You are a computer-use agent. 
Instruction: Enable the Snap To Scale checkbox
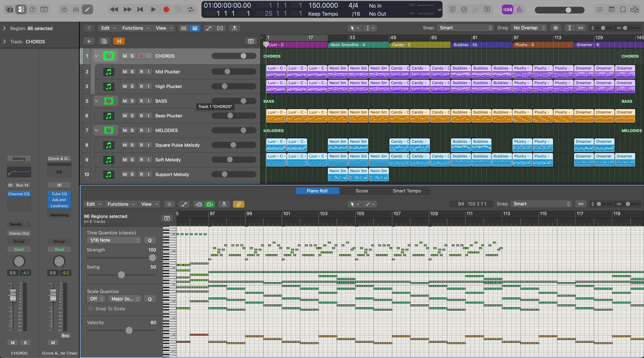[x=91, y=309]
